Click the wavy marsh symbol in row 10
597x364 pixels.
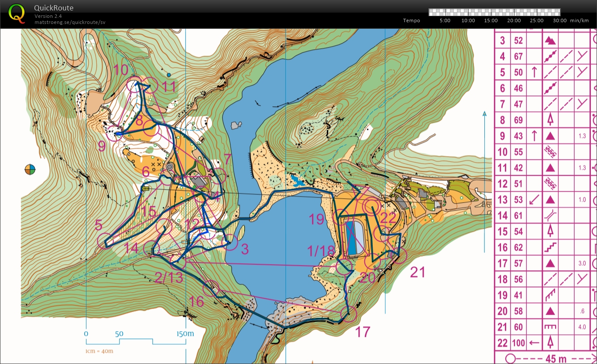click(550, 151)
